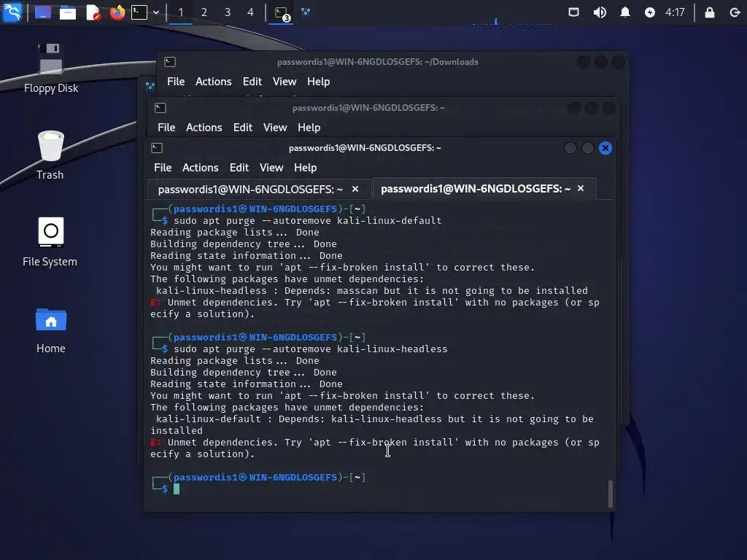Open the terminal emulator launcher in the panel
The height and width of the screenshot is (560, 747).
coord(139,12)
